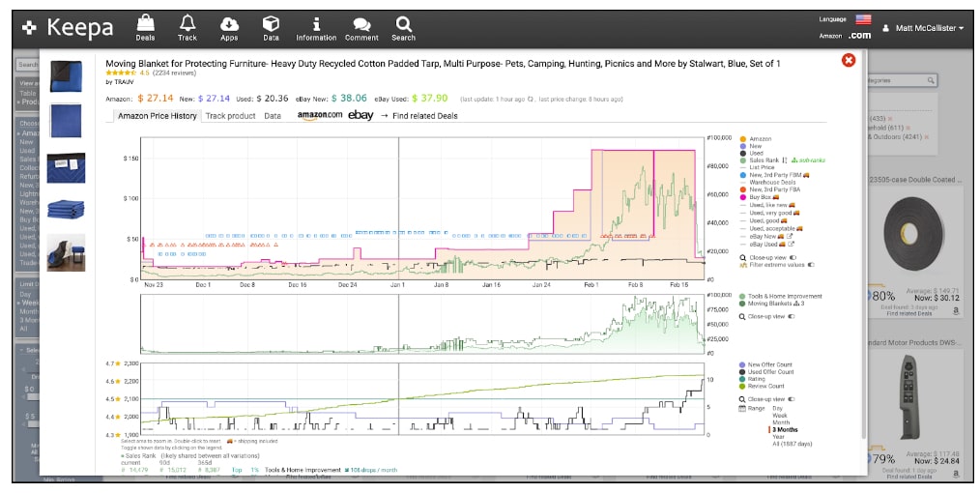980x493 pixels.
Task: Click the TRAUV brand link
Action: 123,82
